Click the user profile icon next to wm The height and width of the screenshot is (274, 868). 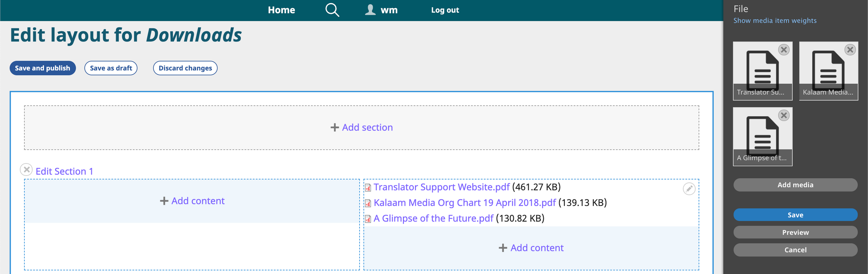click(x=370, y=10)
